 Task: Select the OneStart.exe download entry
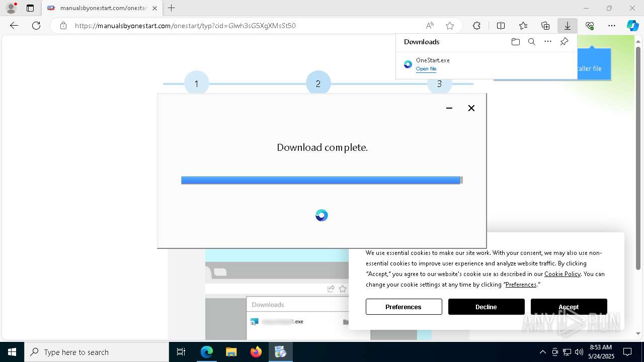pos(487,64)
